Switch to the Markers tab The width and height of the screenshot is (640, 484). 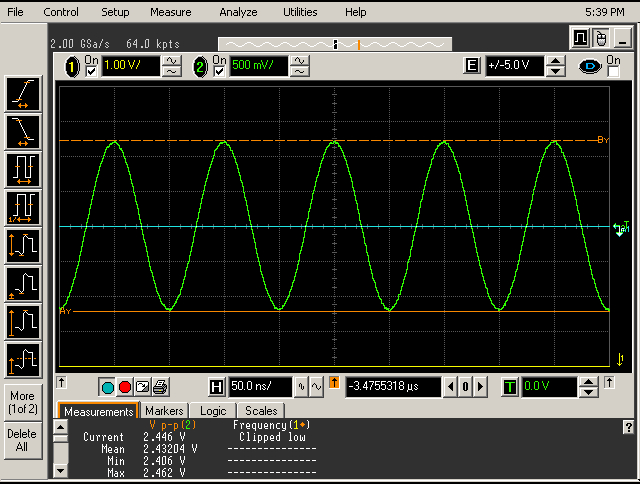164,411
